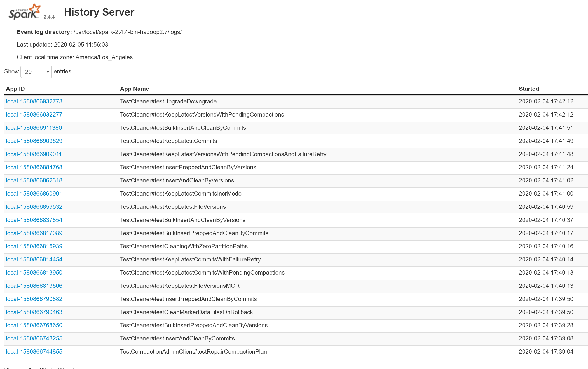Click the Apache Spark logo
This screenshot has height=369, width=588.
25,12
